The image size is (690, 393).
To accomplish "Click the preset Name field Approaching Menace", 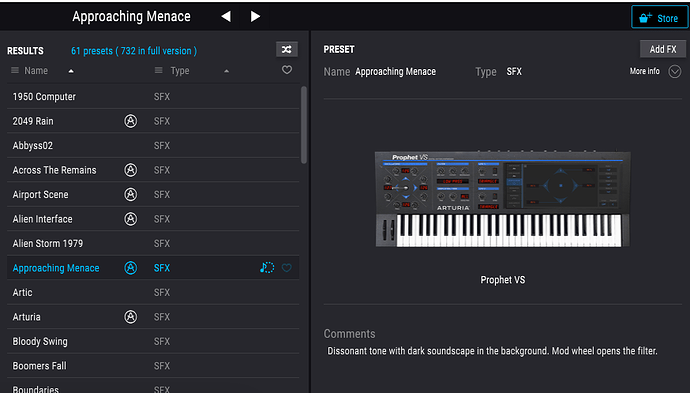I will pos(395,71).
